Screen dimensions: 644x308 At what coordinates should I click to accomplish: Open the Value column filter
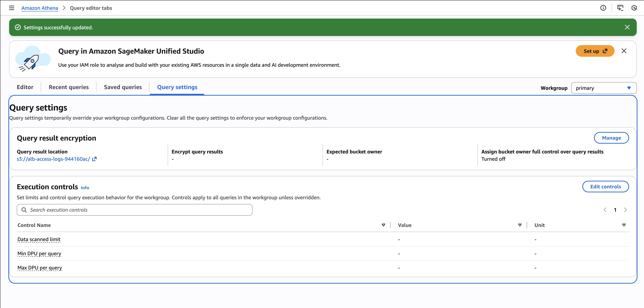(520, 225)
